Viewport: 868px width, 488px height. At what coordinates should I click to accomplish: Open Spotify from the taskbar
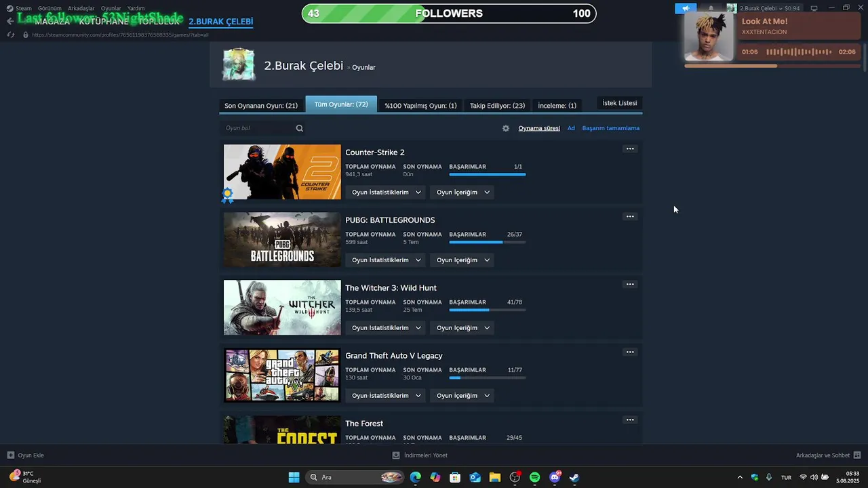click(534, 477)
